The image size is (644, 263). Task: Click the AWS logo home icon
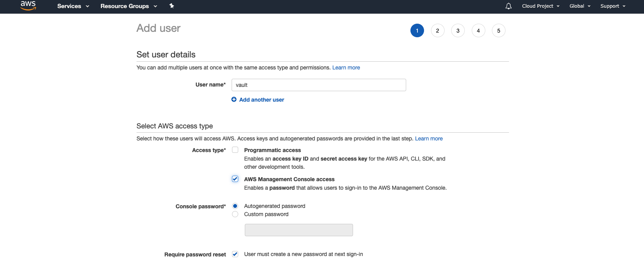coord(28,5)
